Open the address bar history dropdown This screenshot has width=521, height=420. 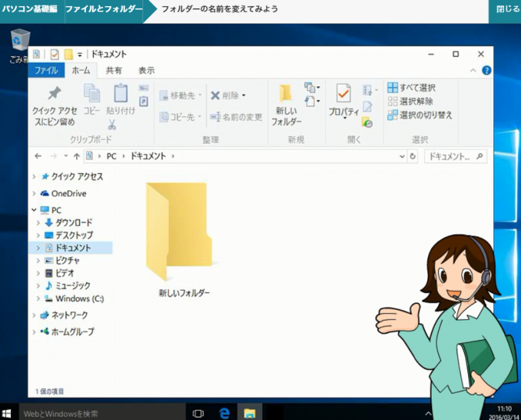click(402, 156)
